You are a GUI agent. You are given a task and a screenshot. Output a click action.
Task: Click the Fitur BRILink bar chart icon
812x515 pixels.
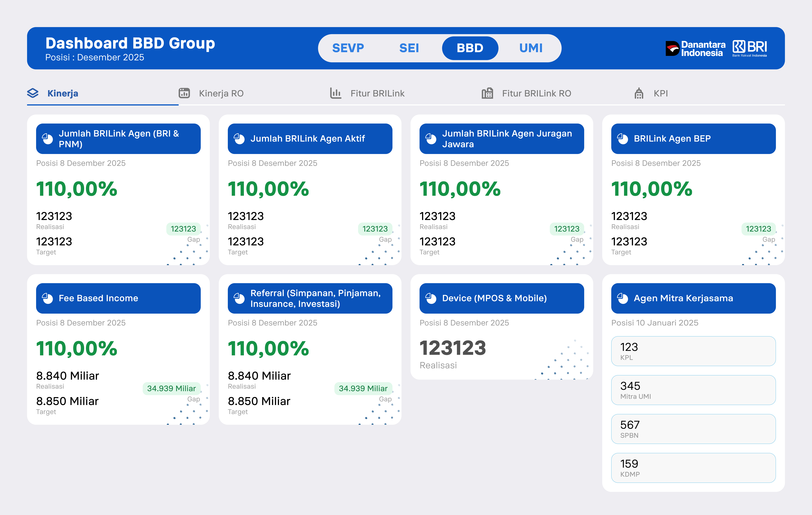[x=336, y=93]
